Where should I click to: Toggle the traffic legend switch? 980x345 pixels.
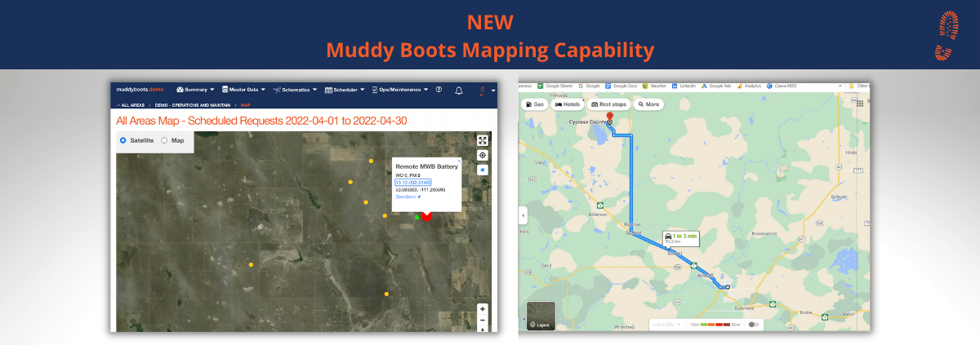tap(754, 325)
